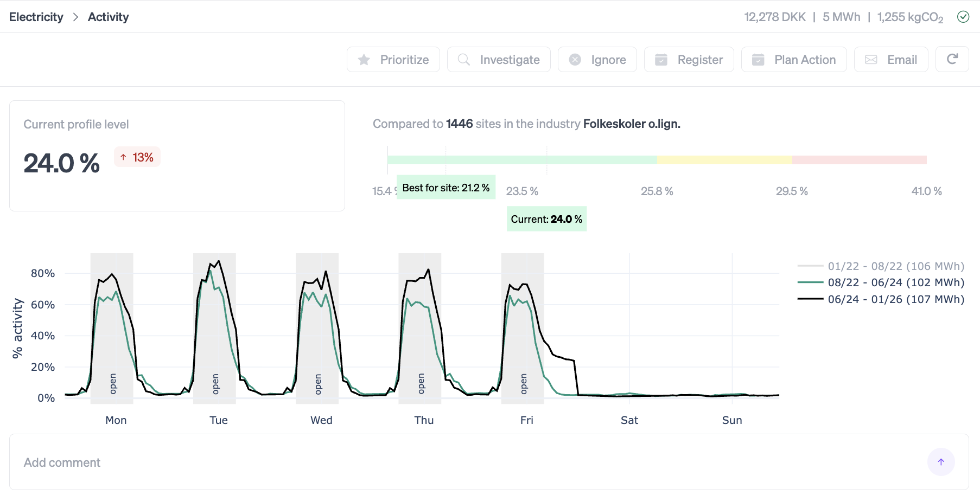This screenshot has width=980, height=502.
Task: Click the green checkmark status icon
Action: 963,17
